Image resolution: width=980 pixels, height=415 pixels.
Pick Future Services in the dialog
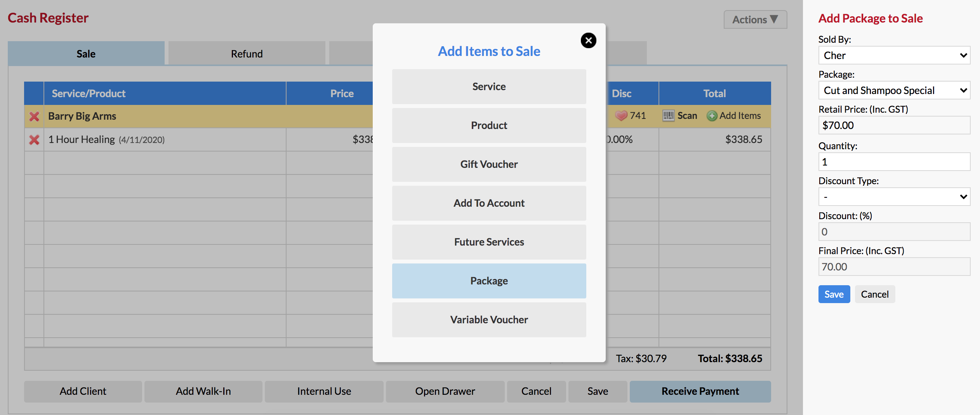click(x=489, y=242)
